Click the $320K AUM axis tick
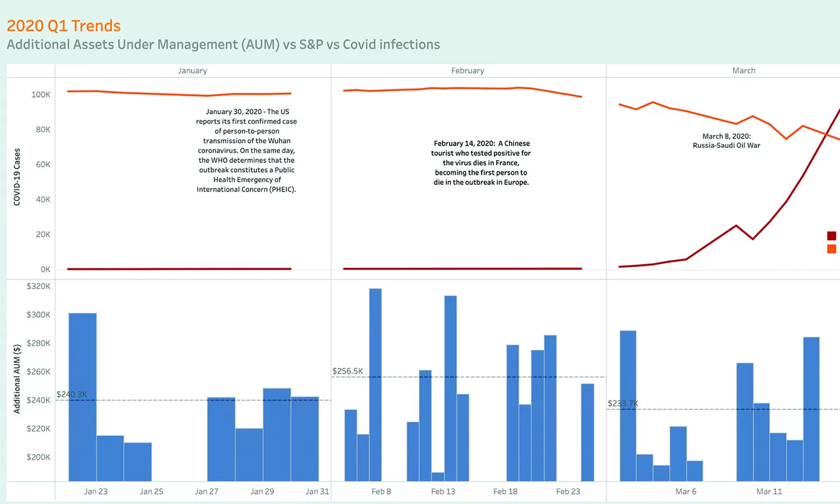Image resolution: width=840 pixels, height=504 pixels. click(x=39, y=286)
